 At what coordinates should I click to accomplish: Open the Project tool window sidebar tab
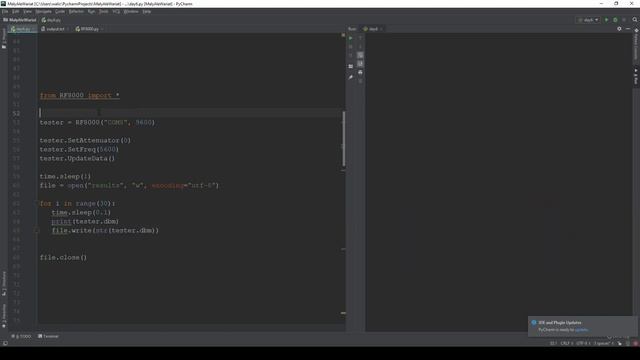(4, 38)
